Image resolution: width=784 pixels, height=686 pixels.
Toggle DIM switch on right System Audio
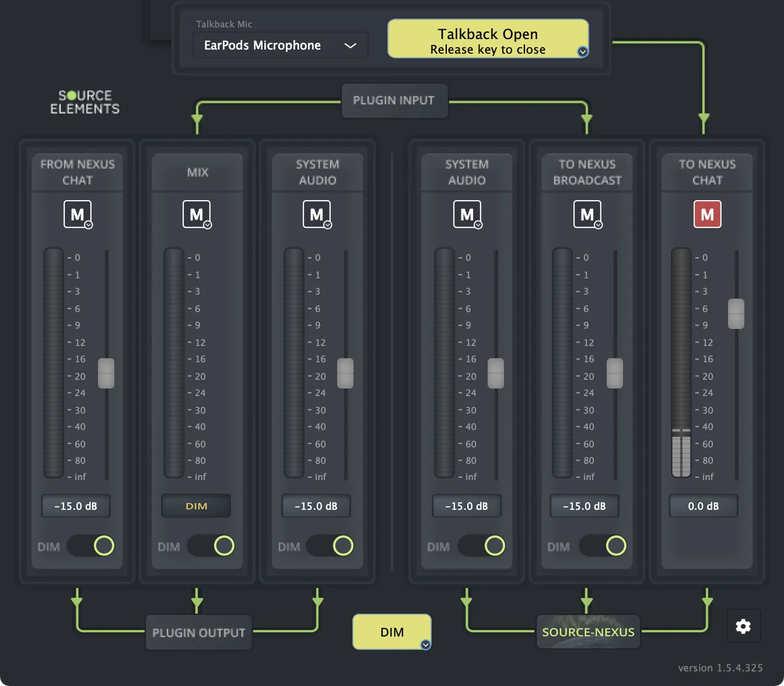point(481,546)
